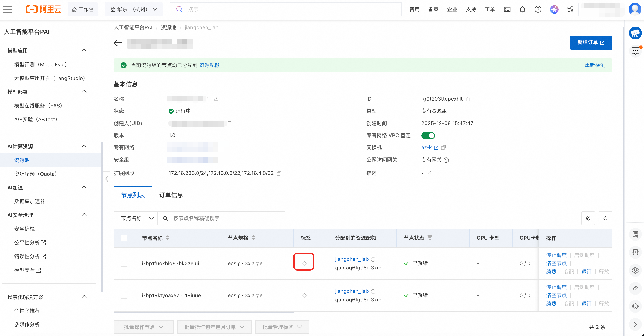644x336 pixels.
Task: Open Cloud Shell terminal icon
Action: pos(507,9)
